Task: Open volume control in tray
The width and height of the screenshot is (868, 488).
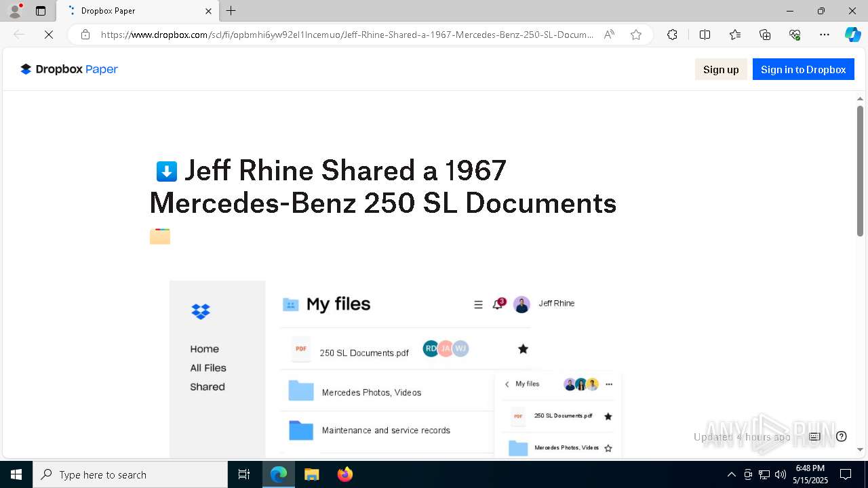Action: [x=781, y=474]
